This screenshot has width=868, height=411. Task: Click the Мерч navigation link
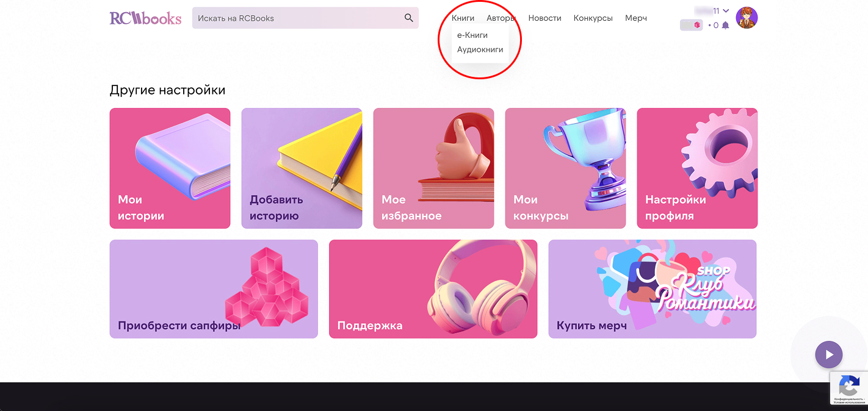point(635,18)
